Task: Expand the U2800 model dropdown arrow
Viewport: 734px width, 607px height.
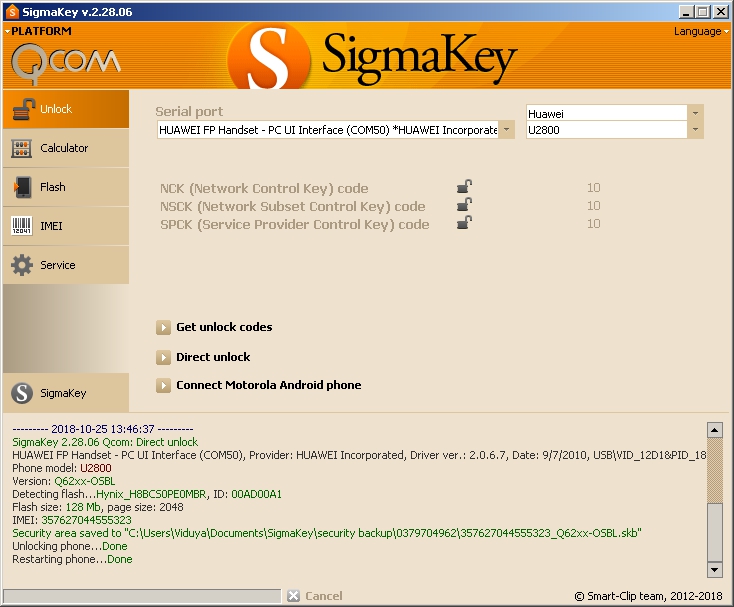Action: click(x=695, y=130)
